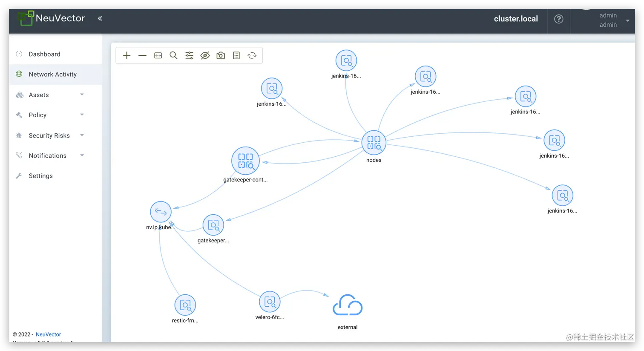Screen dimensions: 644x351
Task: Click the cluster.local header text
Action: pyautogui.click(x=516, y=19)
